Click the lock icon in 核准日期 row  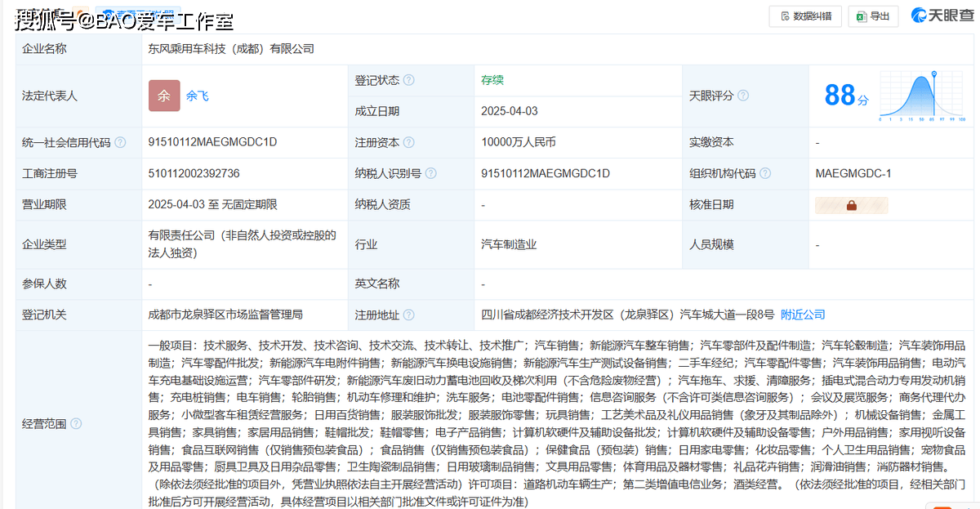coord(852,205)
